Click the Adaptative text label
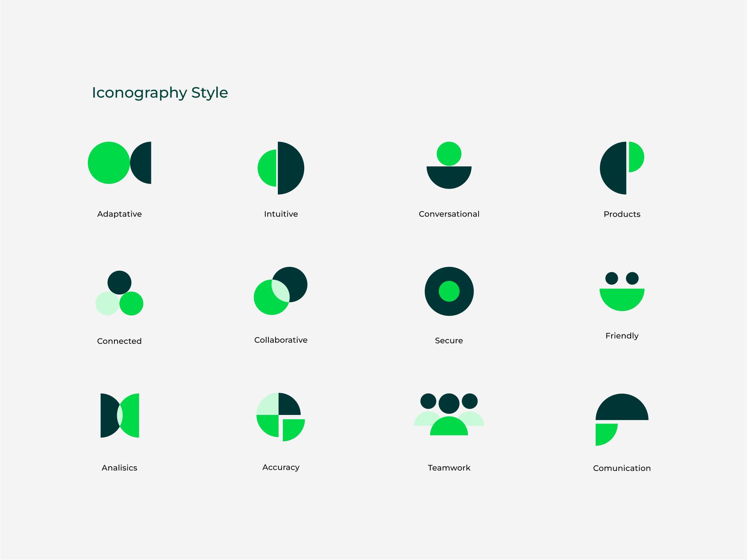 click(119, 214)
